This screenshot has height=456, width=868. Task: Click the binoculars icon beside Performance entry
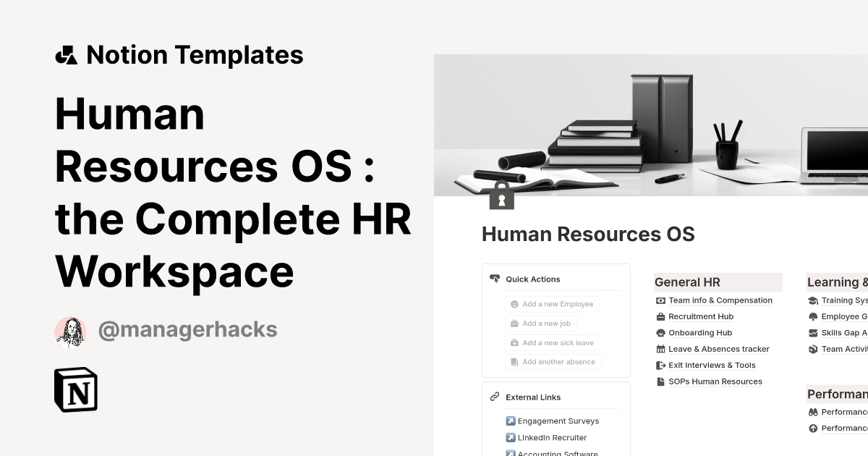click(814, 411)
